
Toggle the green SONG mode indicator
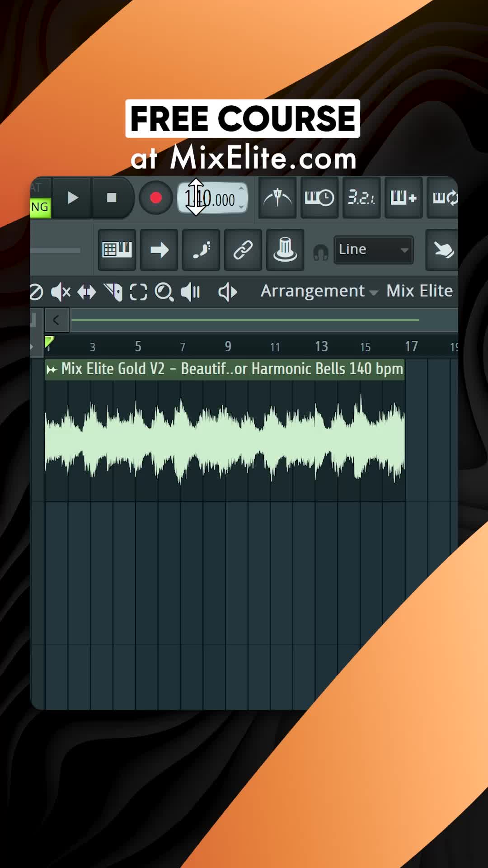[40, 207]
